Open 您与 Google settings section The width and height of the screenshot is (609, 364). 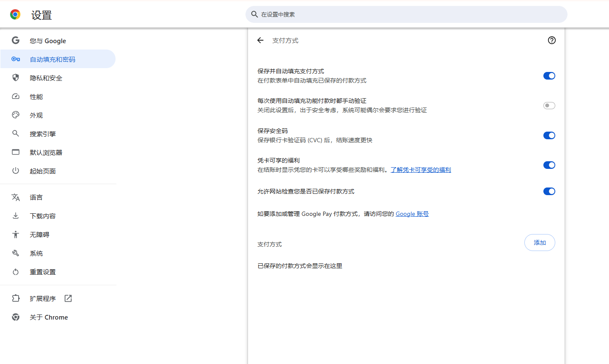pyautogui.click(x=58, y=41)
